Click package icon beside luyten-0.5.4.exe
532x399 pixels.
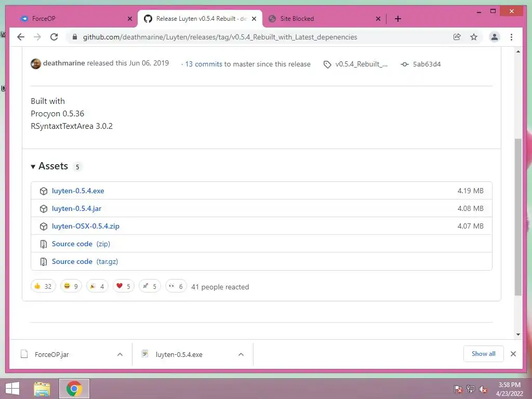click(x=44, y=191)
